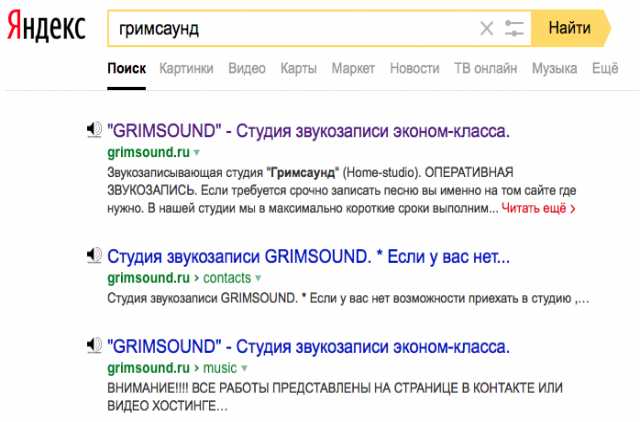
Task: Open first '"GRIMSOUND" - Студия звукозаписи эконом-класса' title
Action: [x=309, y=131]
